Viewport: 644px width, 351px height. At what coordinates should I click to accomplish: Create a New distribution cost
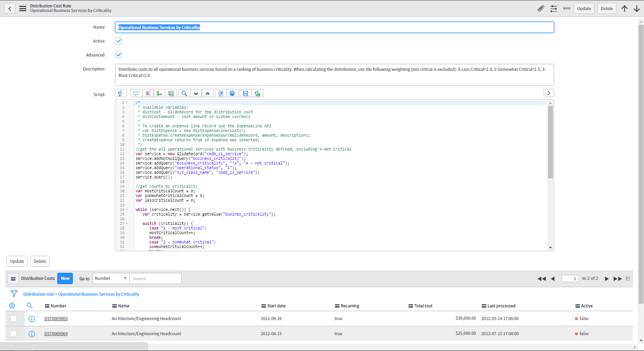coord(65,278)
